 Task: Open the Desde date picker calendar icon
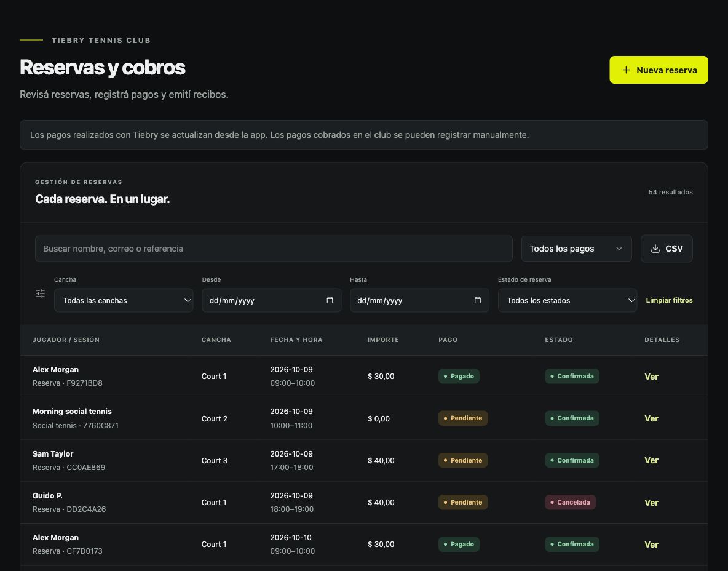click(x=330, y=300)
